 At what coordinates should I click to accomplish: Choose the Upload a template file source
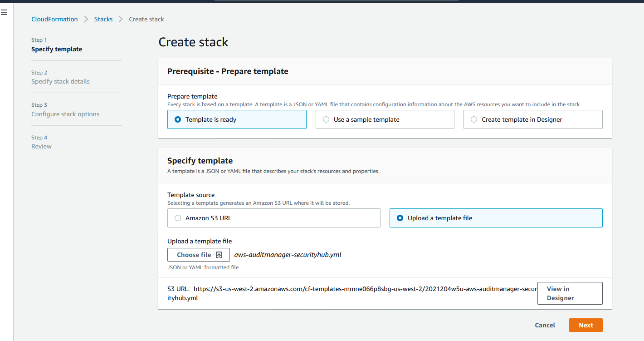(x=496, y=218)
